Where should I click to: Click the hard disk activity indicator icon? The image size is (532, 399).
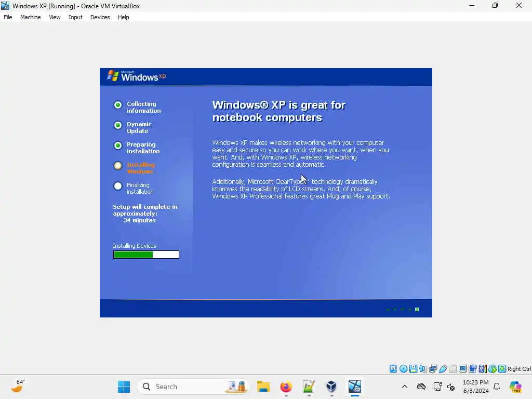click(x=393, y=369)
